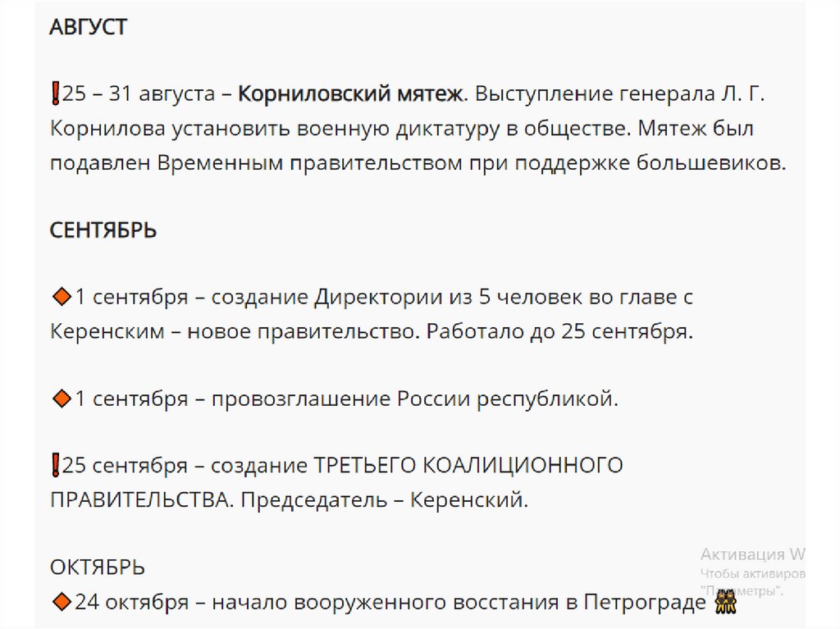Click the "Активация W" watermark text
This screenshot has width=840, height=629.
pos(752,554)
